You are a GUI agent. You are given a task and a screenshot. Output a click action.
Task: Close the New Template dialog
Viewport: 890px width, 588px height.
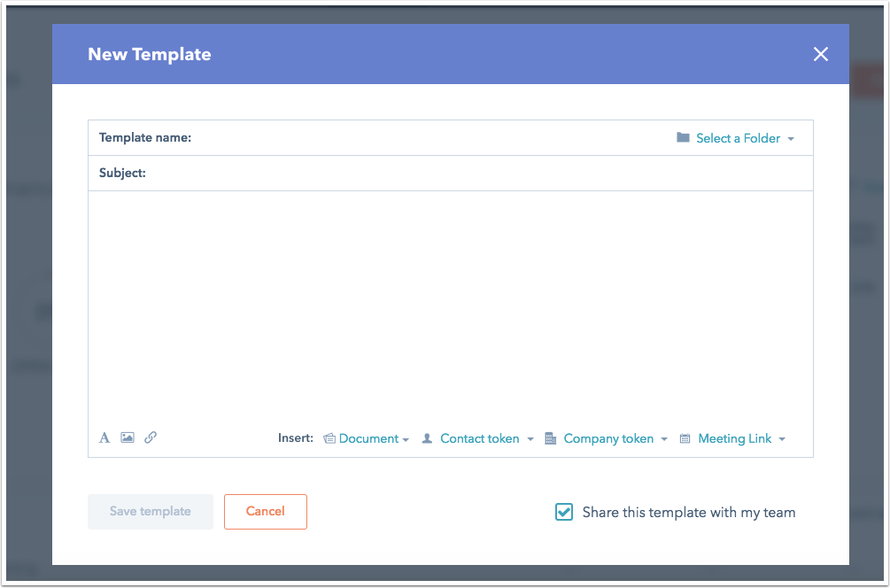(821, 55)
